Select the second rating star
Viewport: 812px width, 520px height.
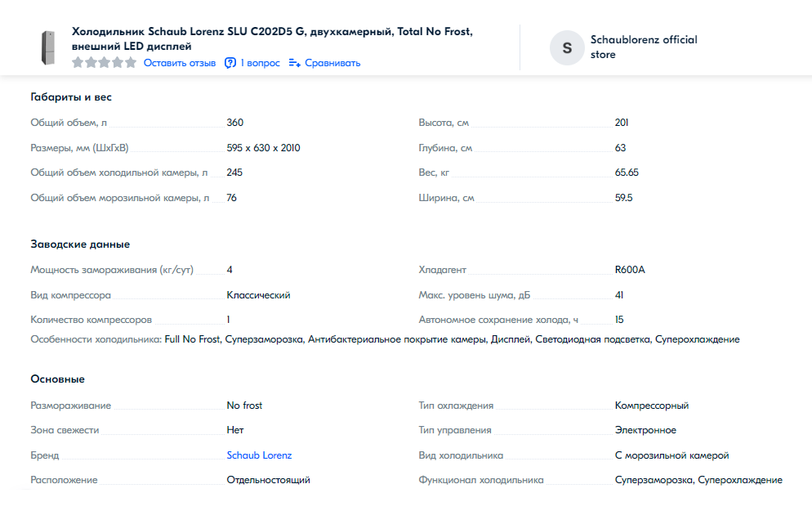click(91, 63)
